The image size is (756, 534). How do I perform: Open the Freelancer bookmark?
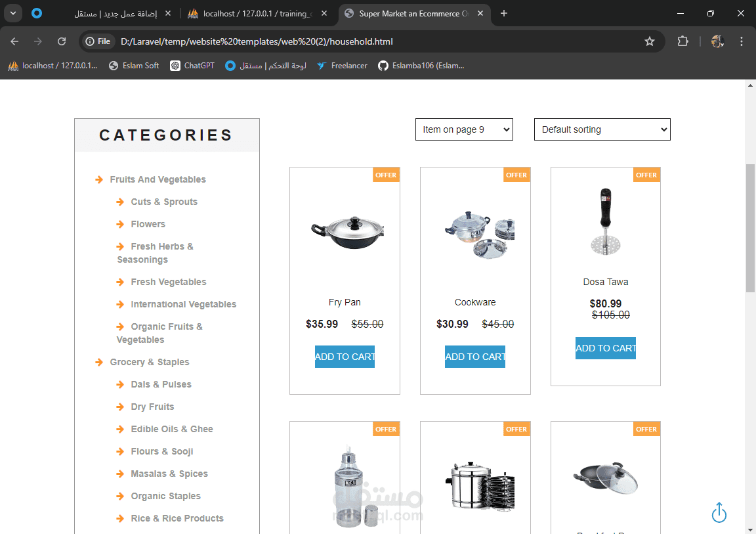(x=343, y=66)
